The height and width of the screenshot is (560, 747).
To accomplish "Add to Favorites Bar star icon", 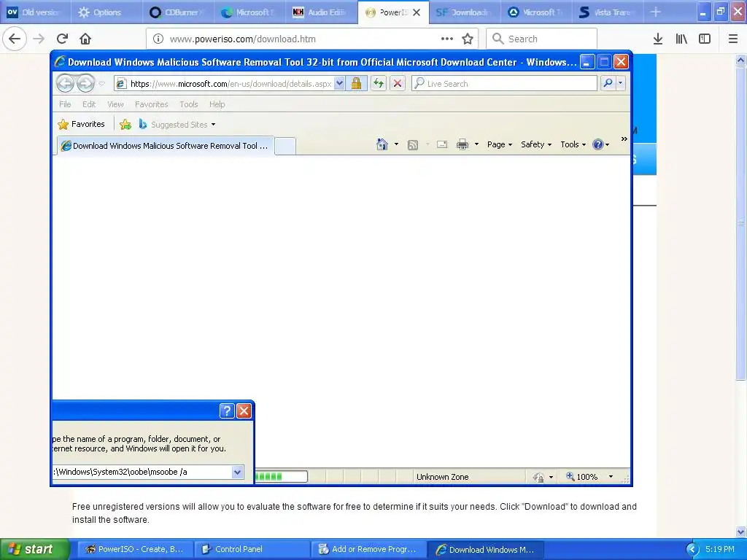I will tap(125, 124).
